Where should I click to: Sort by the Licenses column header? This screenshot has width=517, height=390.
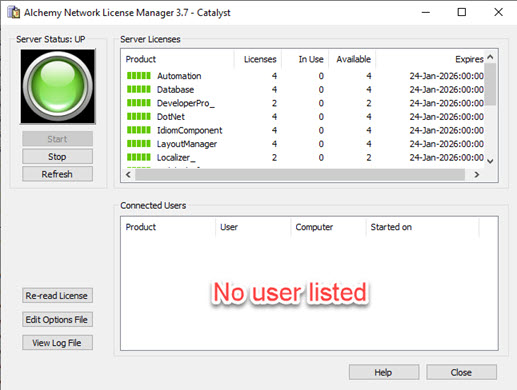[258, 59]
